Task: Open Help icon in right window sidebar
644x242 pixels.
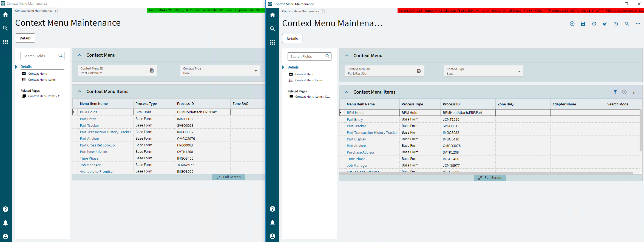Action: [x=273, y=209]
